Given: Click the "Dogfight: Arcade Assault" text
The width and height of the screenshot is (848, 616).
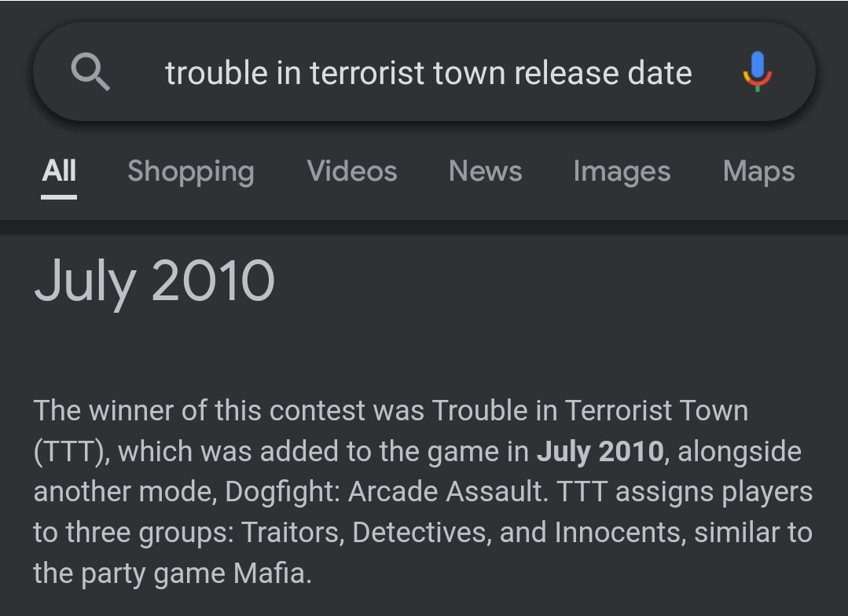Looking at the screenshot, I should pyautogui.click(x=385, y=492).
